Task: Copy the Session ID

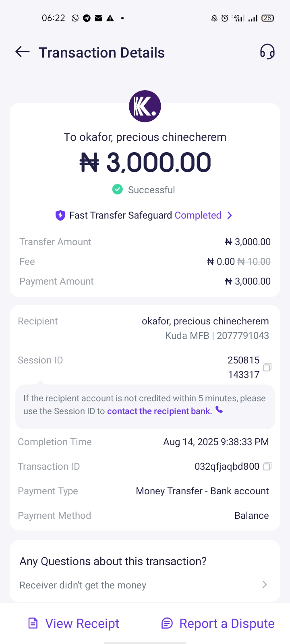Action: pos(267,367)
